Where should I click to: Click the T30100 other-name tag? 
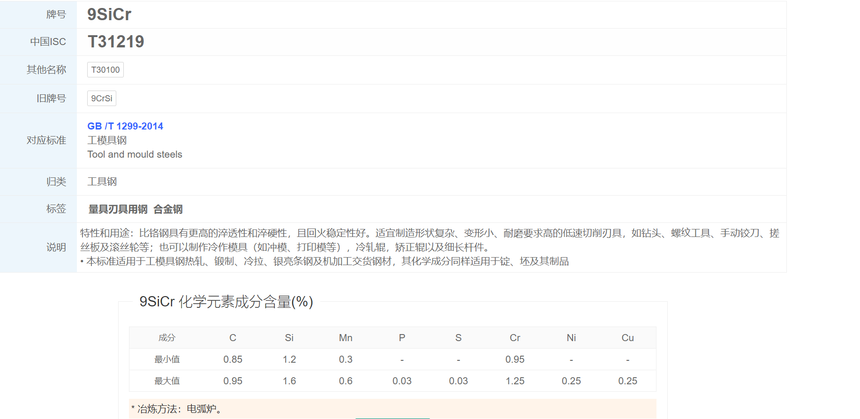pyautogui.click(x=105, y=70)
